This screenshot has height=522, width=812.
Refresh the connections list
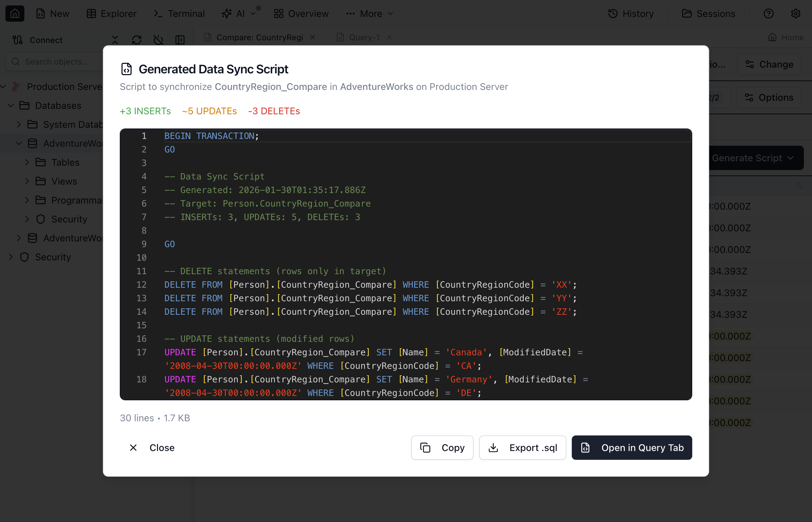coord(137,40)
